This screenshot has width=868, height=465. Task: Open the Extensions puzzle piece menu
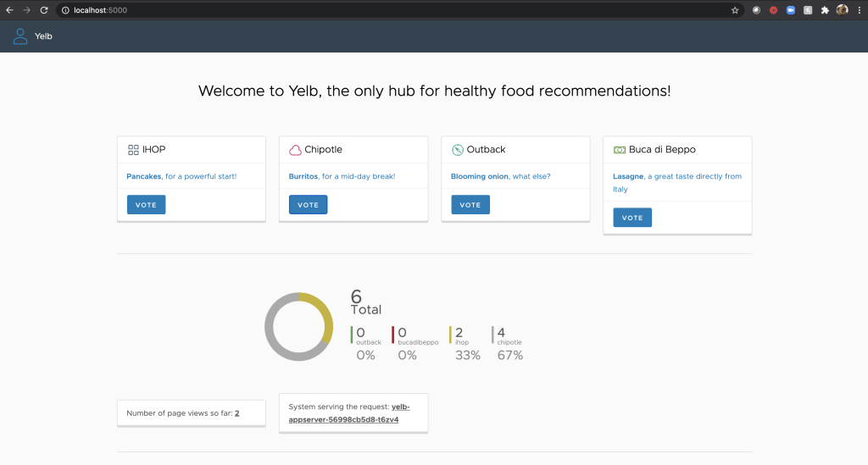(x=825, y=10)
